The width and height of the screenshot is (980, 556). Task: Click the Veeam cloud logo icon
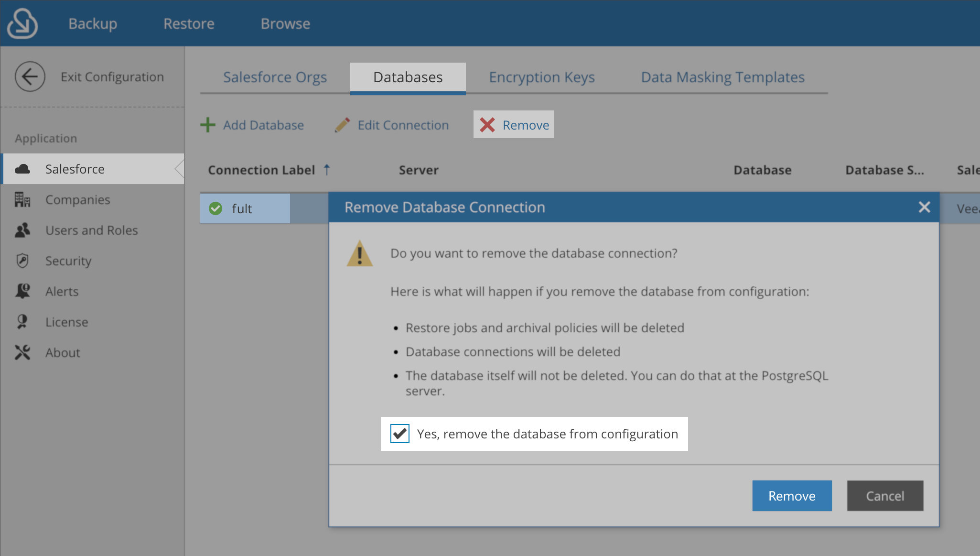22,22
